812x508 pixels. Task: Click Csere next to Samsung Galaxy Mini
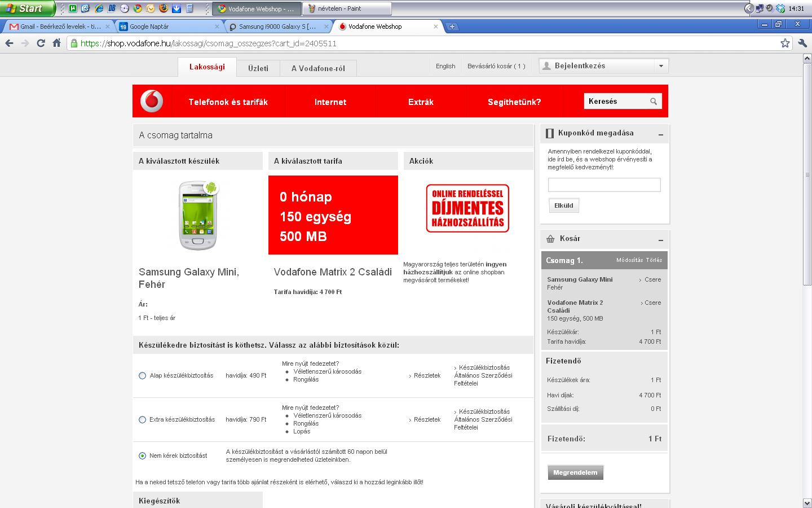(652, 279)
